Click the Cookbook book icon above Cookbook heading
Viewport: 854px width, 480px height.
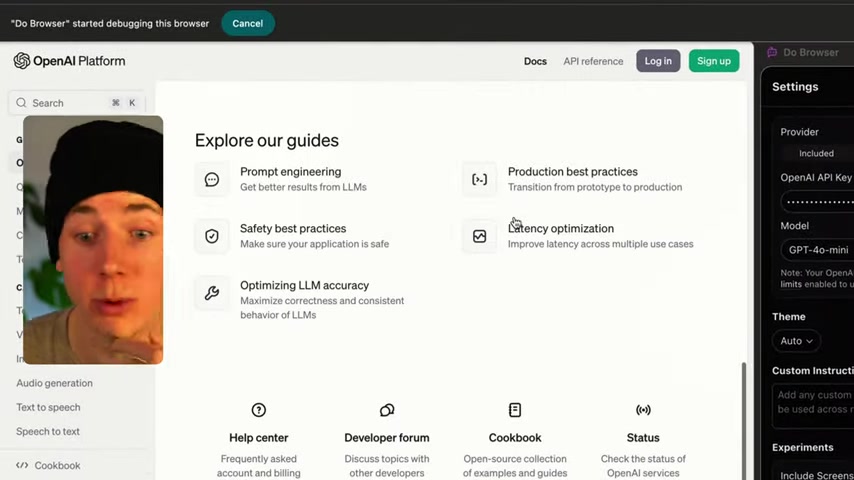tap(515, 410)
